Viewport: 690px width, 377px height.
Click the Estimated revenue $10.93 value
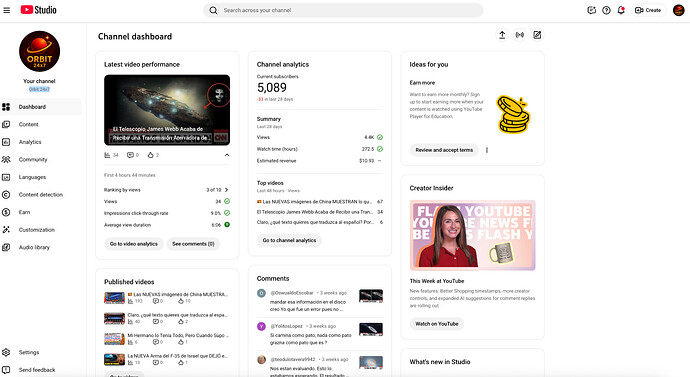coord(367,161)
